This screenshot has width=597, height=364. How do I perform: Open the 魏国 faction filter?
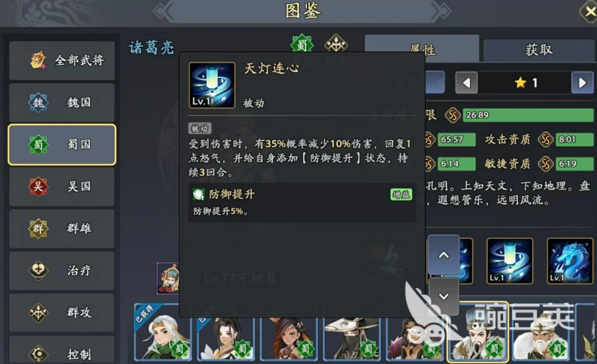[x=62, y=102]
